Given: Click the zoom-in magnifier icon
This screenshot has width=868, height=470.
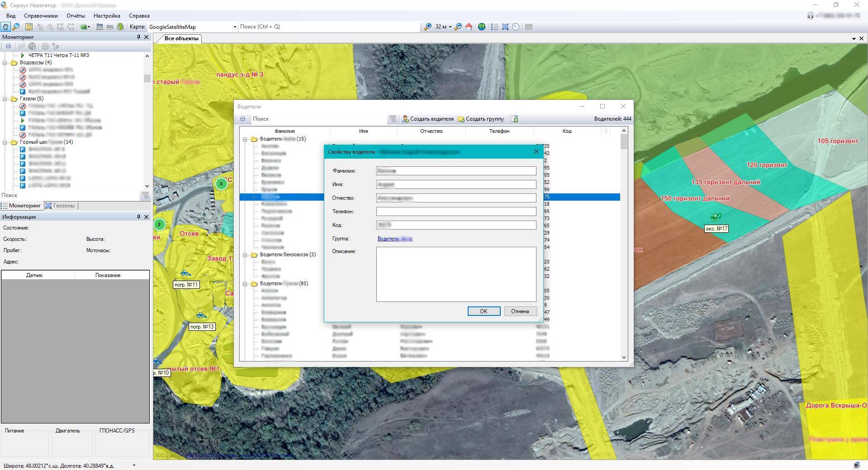Looking at the screenshot, I should (427, 27).
